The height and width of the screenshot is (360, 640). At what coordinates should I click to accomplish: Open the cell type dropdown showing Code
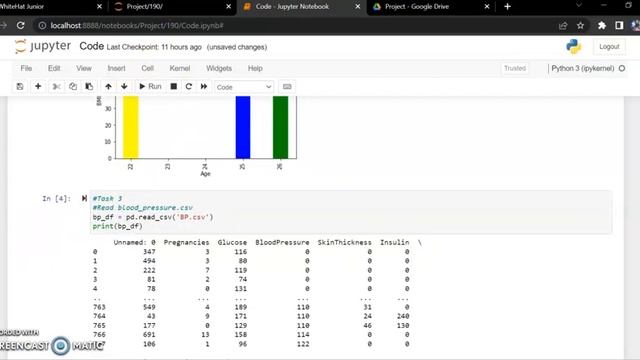click(x=244, y=87)
